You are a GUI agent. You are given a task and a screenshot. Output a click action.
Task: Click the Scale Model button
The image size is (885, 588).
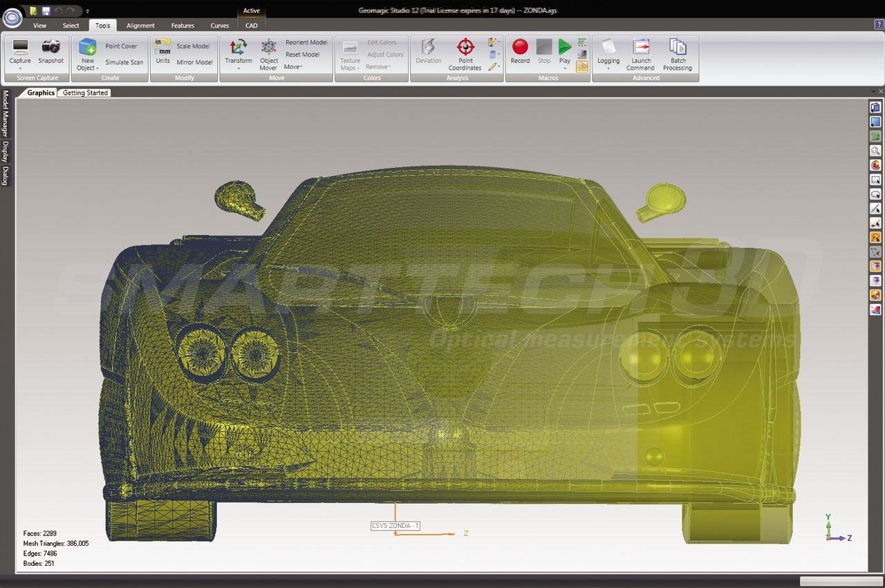(x=193, y=46)
